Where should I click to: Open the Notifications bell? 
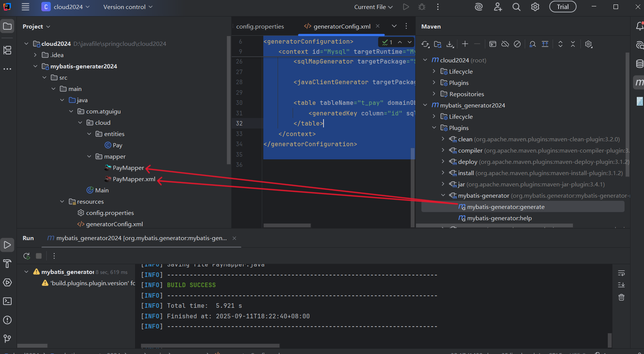[x=639, y=26]
